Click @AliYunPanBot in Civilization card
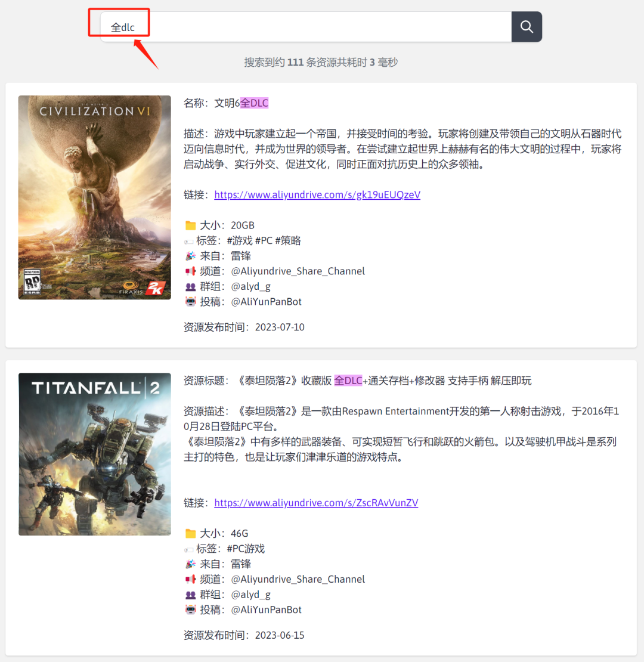Image resolution: width=644 pixels, height=662 pixels. 267,302
